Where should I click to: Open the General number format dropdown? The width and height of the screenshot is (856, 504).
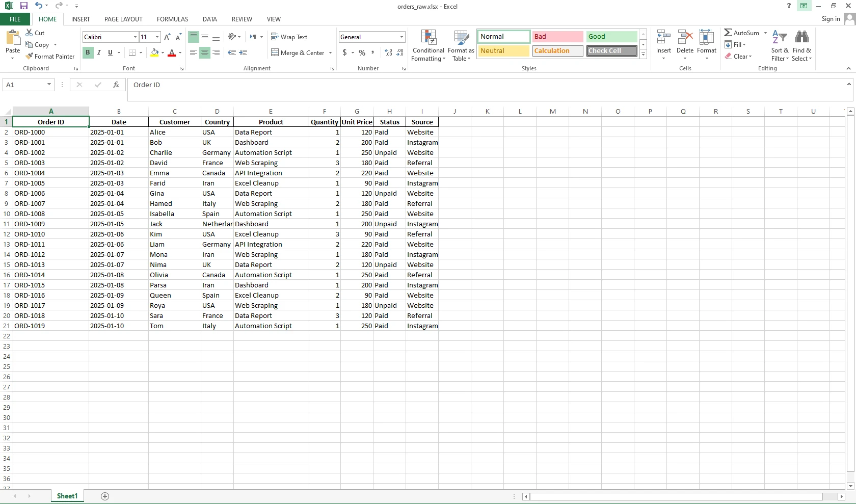(x=402, y=37)
